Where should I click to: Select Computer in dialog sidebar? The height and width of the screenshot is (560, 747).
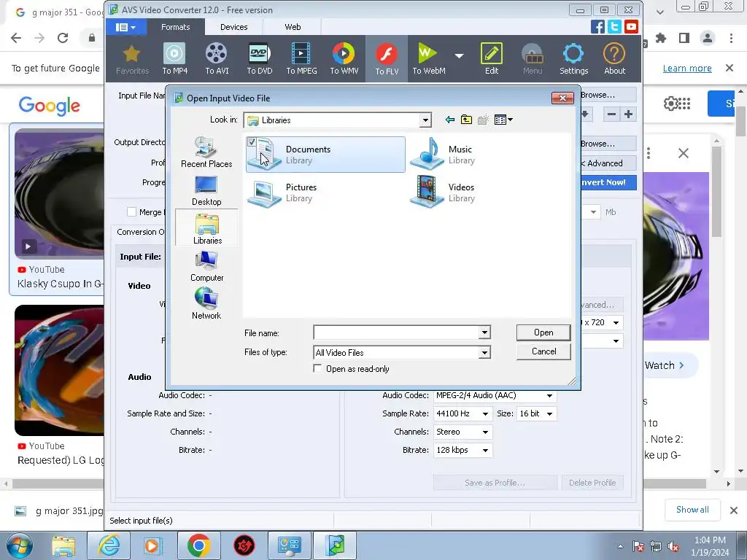click(x=206, y=266)
